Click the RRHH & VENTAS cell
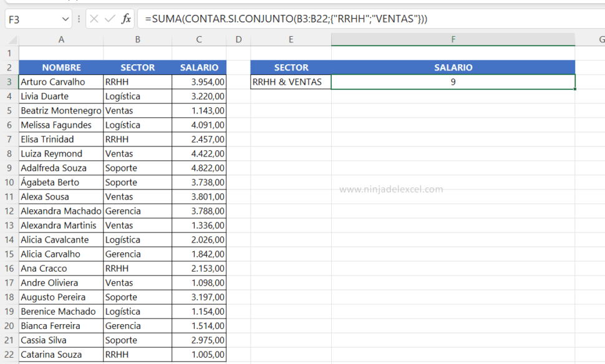The image size is (605, 364). click(291, 82)
